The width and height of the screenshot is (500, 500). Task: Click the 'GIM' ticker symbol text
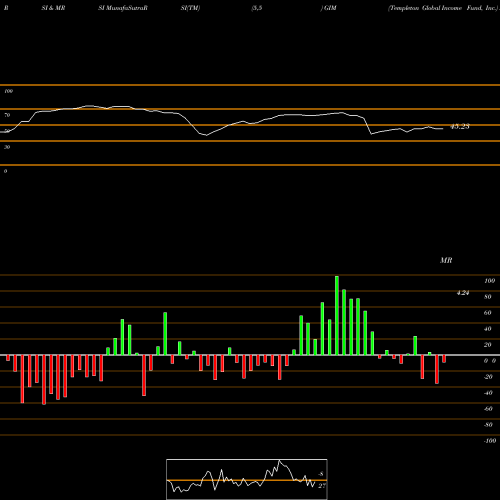click(x=330, y=8)
